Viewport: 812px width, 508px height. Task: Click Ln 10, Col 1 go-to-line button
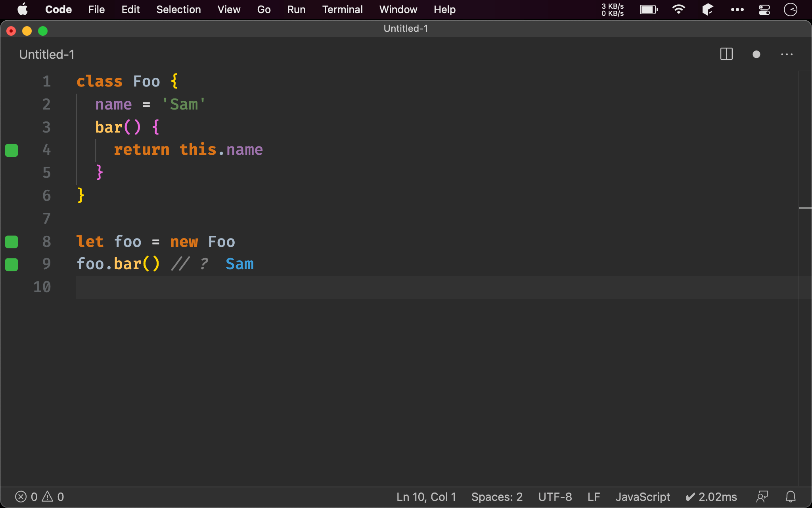click(x=426, y=496)
